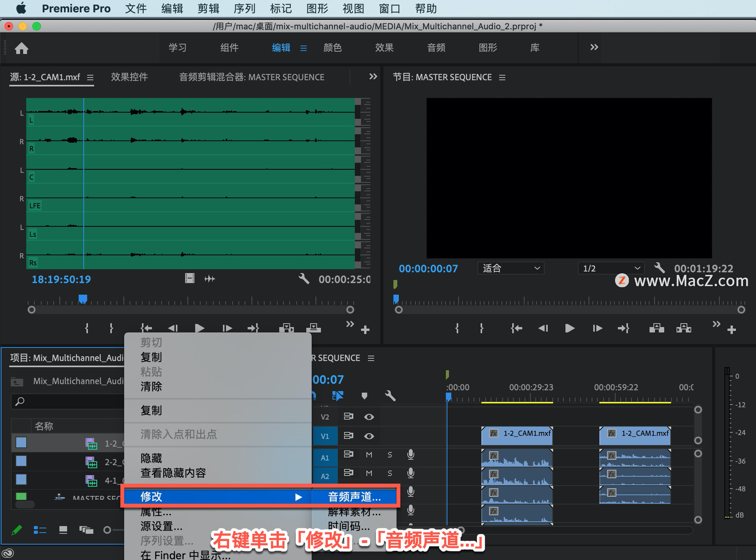The width and height of the screenshot is (756, 560).
Task: Open the Apple menu
Action: click(21, 8)
